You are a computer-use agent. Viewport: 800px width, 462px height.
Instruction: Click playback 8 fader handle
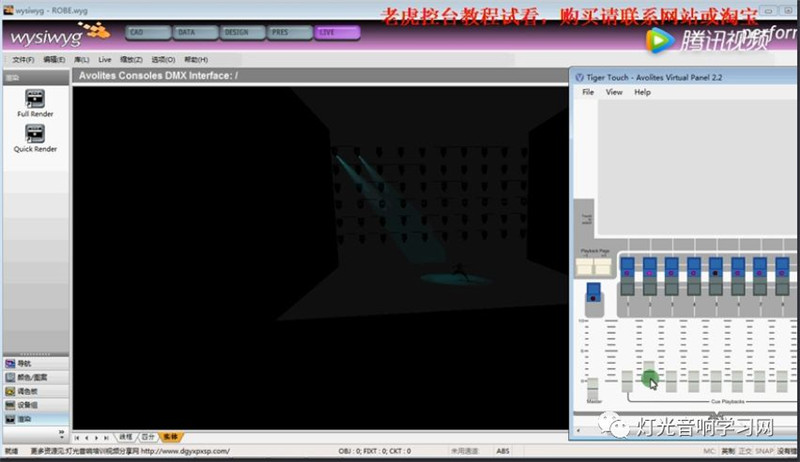(782, 381)
